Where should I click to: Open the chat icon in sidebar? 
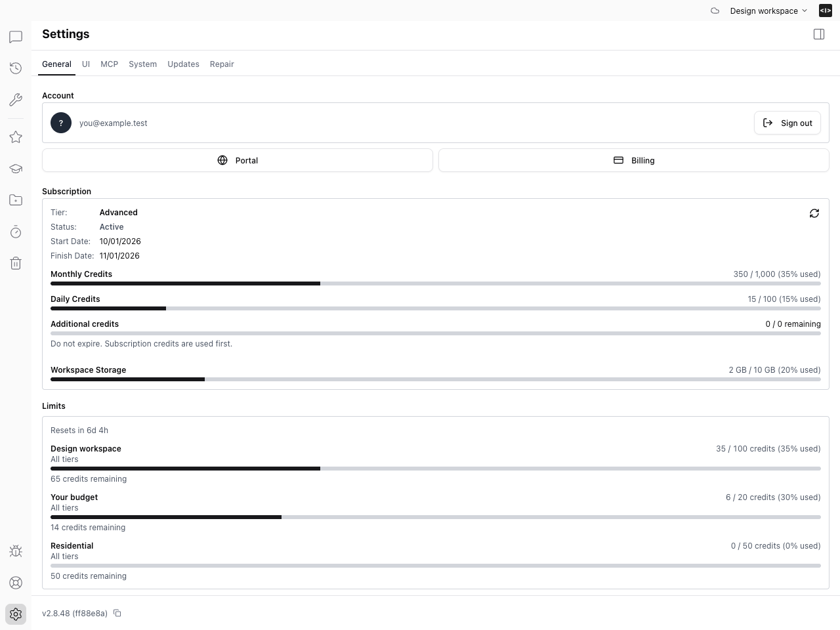(16, 37)
